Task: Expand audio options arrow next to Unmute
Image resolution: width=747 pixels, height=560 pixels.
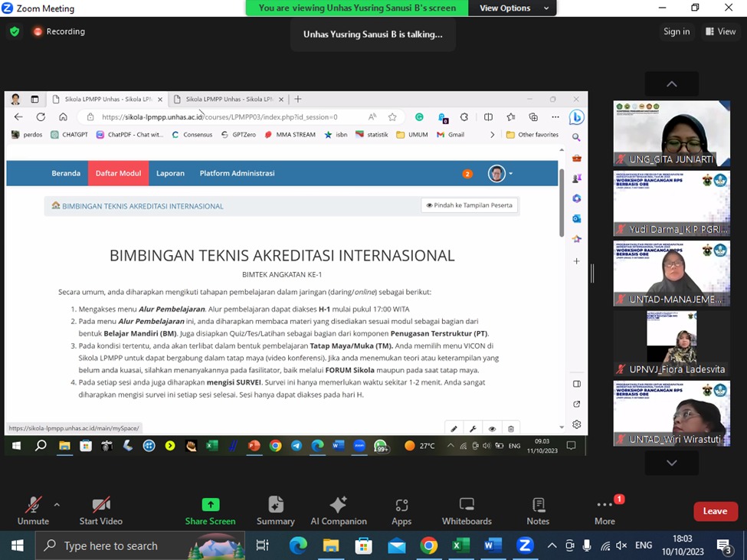Action: [56, 505]
